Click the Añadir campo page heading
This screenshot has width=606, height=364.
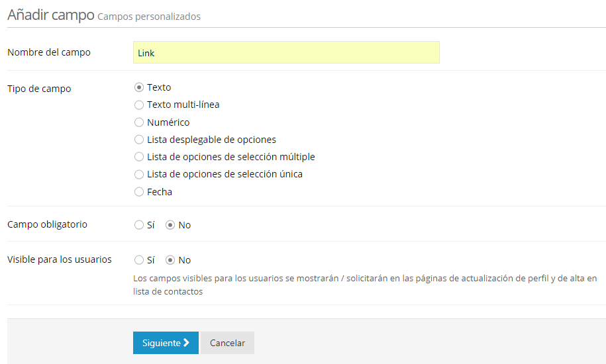point(50,15)
